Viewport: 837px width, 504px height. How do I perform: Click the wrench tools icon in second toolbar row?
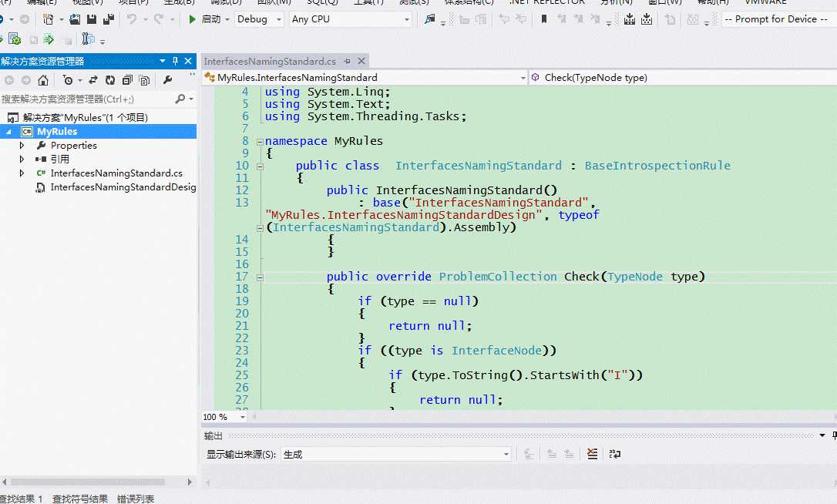(x=88, y=39)
